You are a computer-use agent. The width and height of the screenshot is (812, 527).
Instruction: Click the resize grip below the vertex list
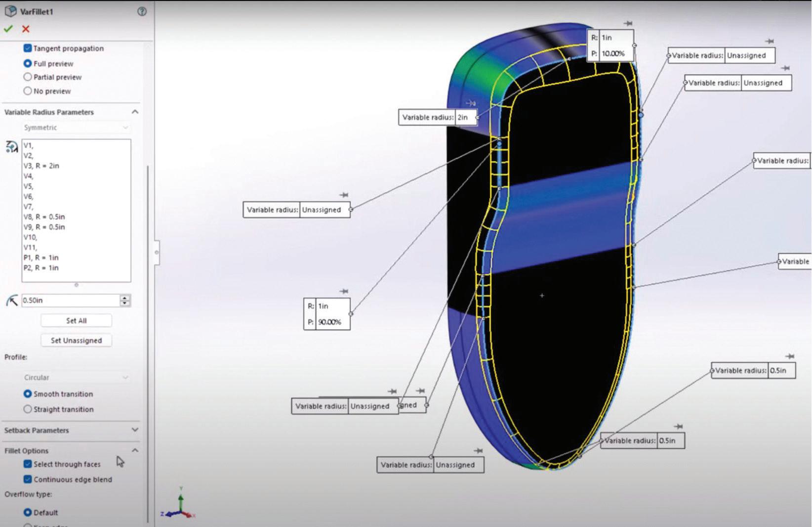76,285
